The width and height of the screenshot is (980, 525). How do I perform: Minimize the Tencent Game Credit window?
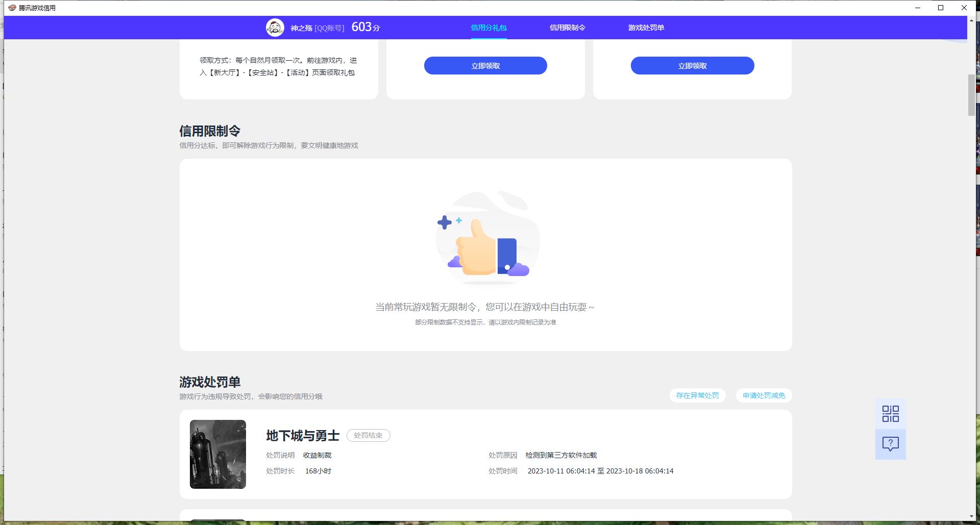pyautogui.click(x=918, y=8)
